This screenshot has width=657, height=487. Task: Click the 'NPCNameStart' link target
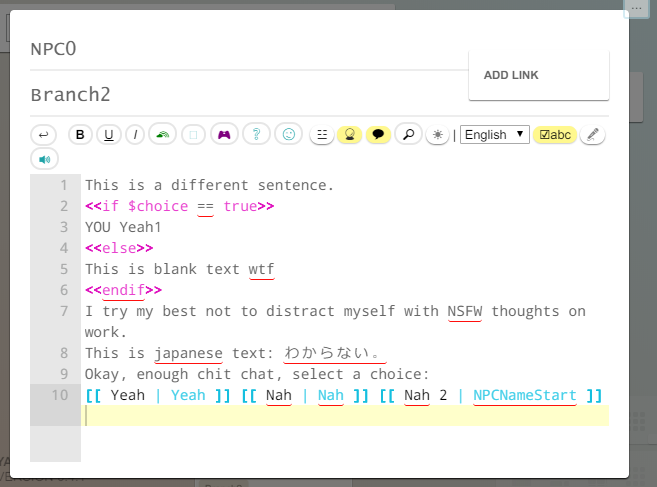click(x=525, y=395)
